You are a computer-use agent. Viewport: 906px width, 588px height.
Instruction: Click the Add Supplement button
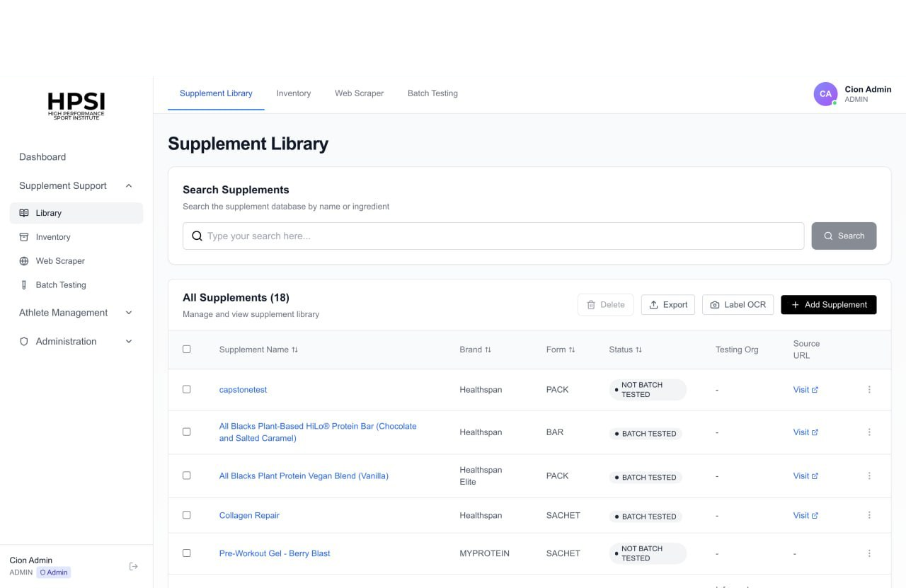(829, 305)
